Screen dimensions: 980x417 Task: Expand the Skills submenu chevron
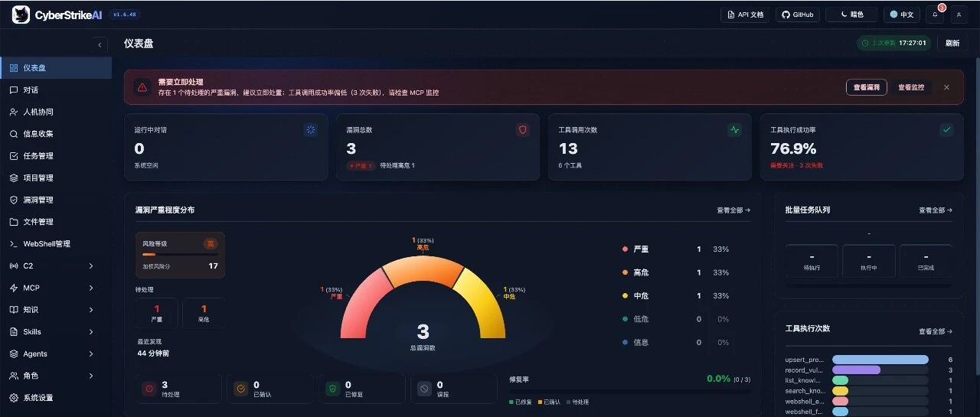point(91,332)
